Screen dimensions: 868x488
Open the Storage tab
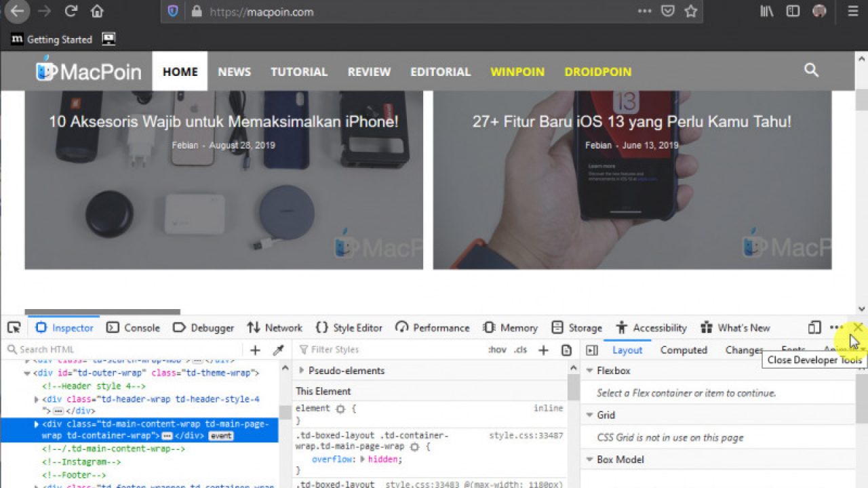click(576, 327)
